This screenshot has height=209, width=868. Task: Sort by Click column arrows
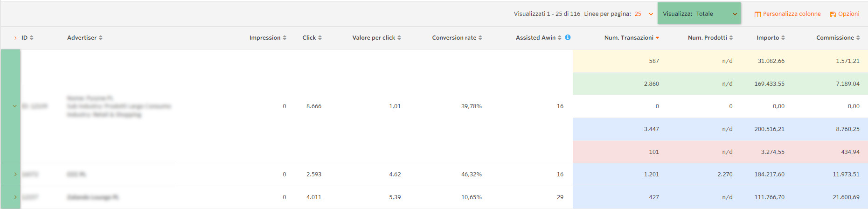pos(320,38)
